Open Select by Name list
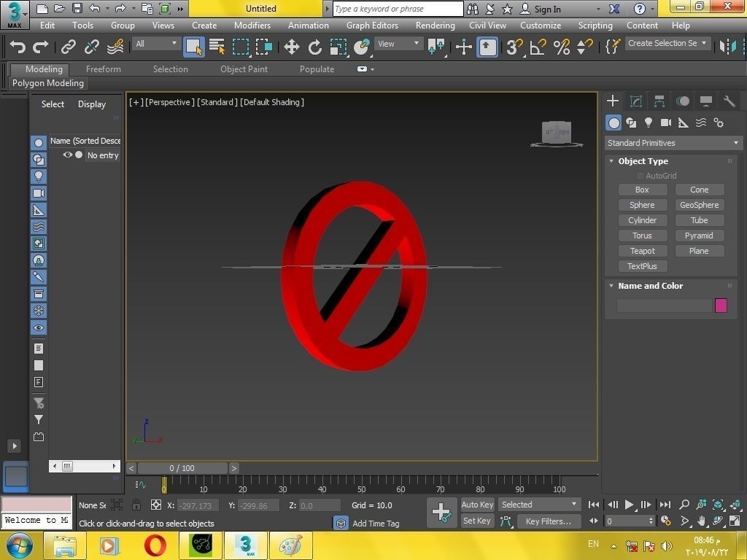 point(217,47)
